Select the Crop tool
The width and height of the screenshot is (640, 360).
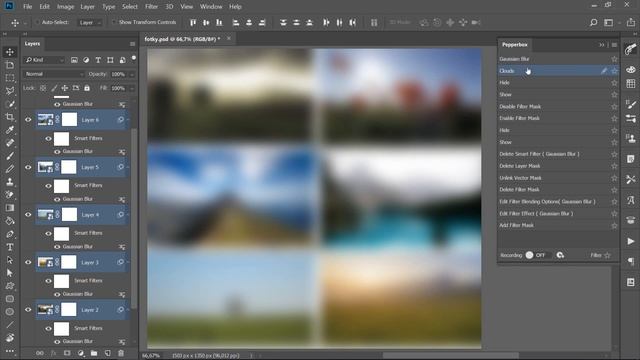(10, 117)
